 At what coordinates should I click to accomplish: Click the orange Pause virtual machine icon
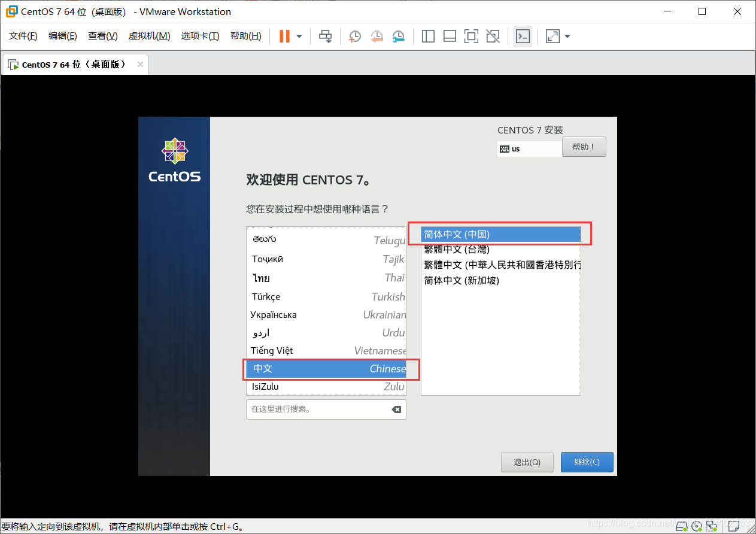click(284, 37)
